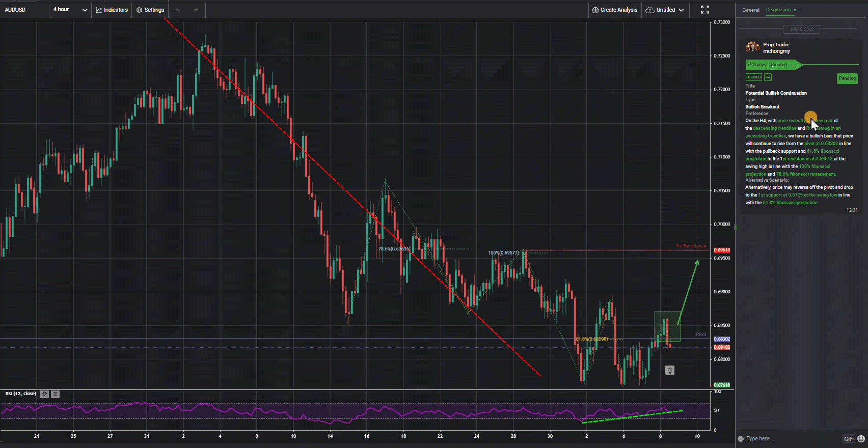
Task: Click the redo arrow icon
Action: [x=196, y=10]
